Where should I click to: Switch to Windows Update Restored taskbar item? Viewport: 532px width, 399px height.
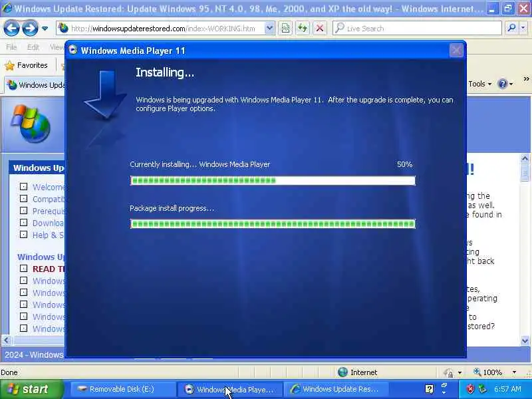point(336,389)
